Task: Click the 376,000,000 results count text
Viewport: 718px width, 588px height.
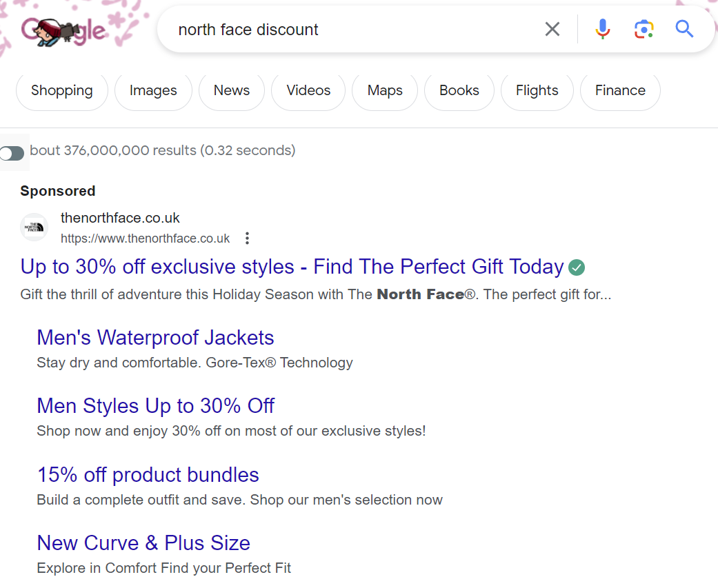Action: click(x=163, y=150)
